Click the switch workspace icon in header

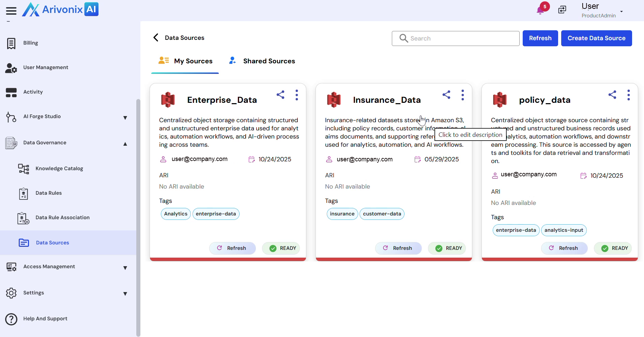562,10
